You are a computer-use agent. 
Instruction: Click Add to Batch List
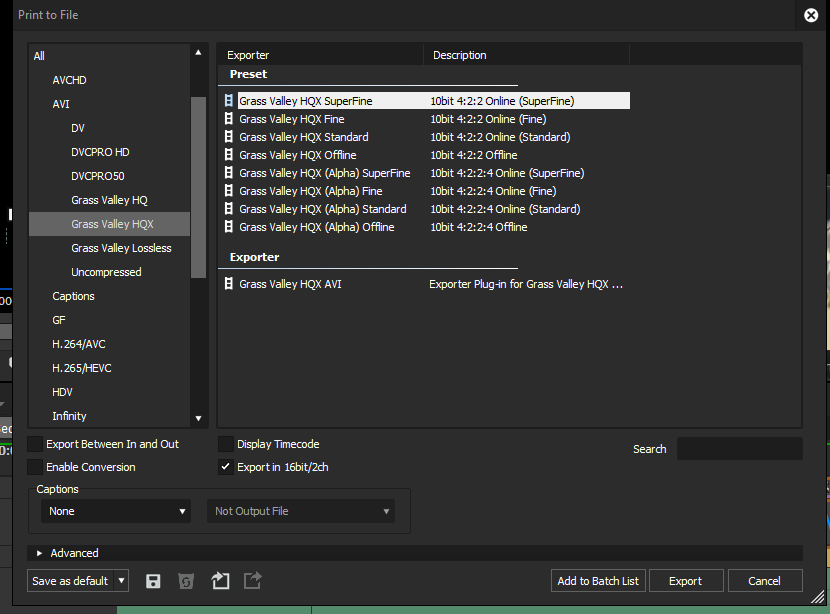598,581
